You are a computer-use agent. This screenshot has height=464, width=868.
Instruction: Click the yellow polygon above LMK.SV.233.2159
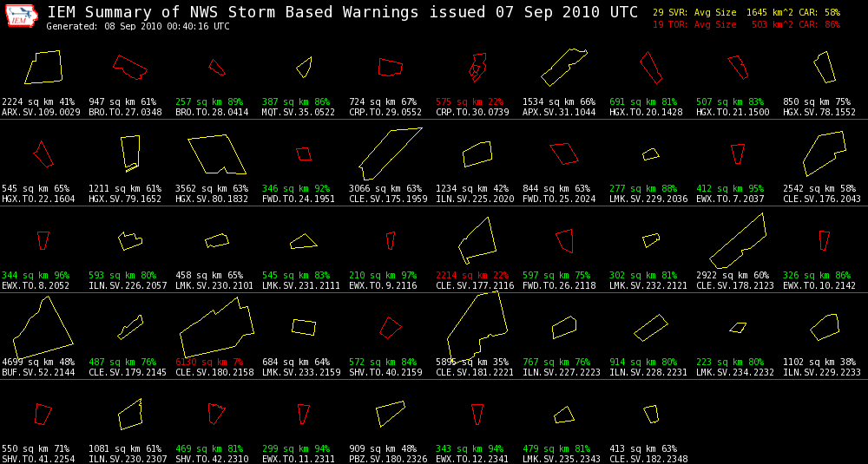303,327
